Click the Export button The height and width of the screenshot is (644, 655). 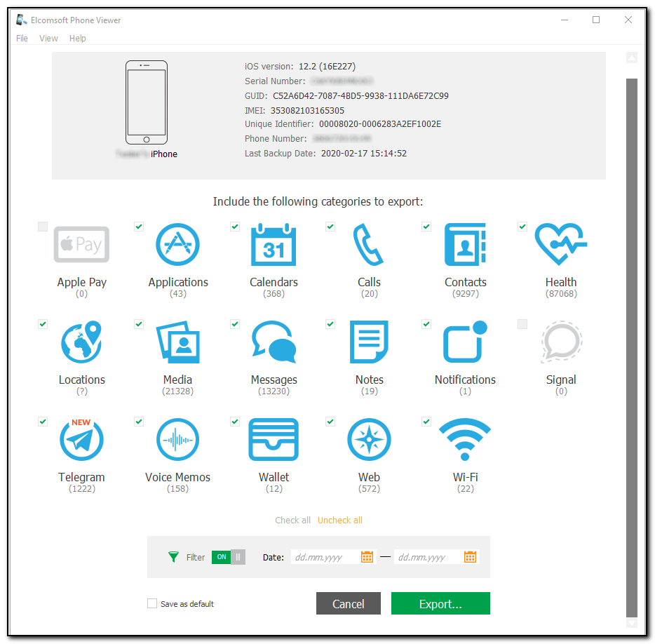click(x=440, y=603)
